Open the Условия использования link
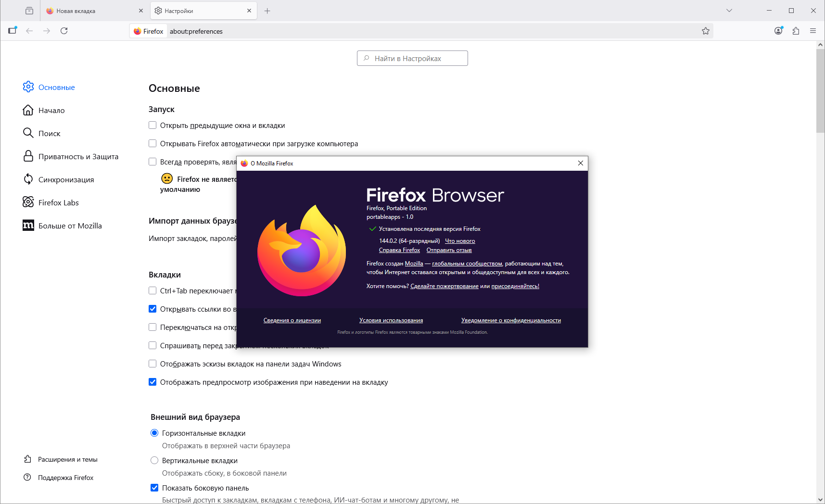The image size is (825, 504). (391, 320)
